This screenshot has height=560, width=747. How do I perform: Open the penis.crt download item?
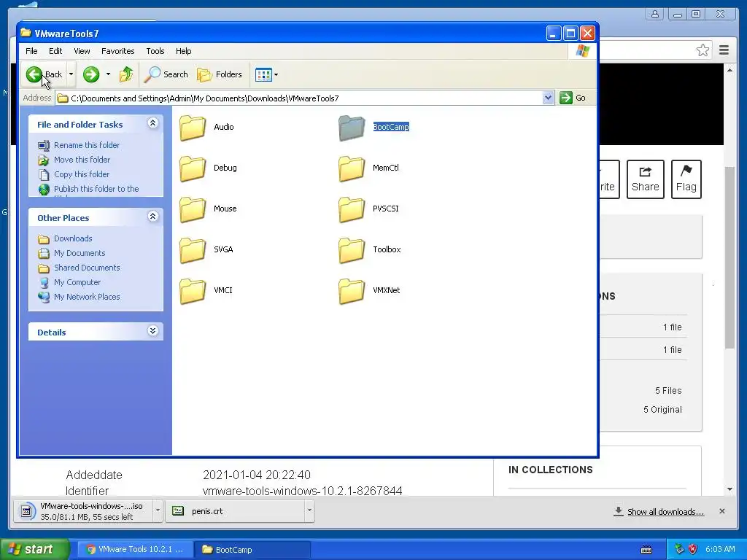pyautogui.click(x=235, y=511)
